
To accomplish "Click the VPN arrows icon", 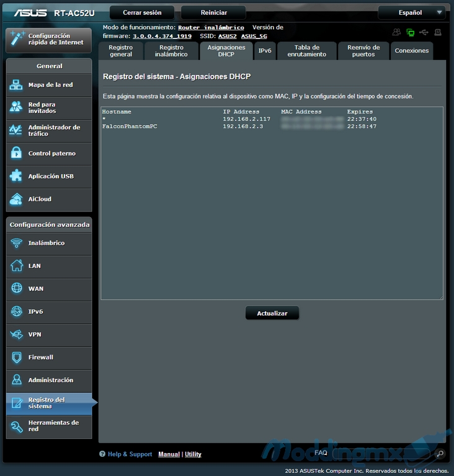I will click(x=16, y=335).
